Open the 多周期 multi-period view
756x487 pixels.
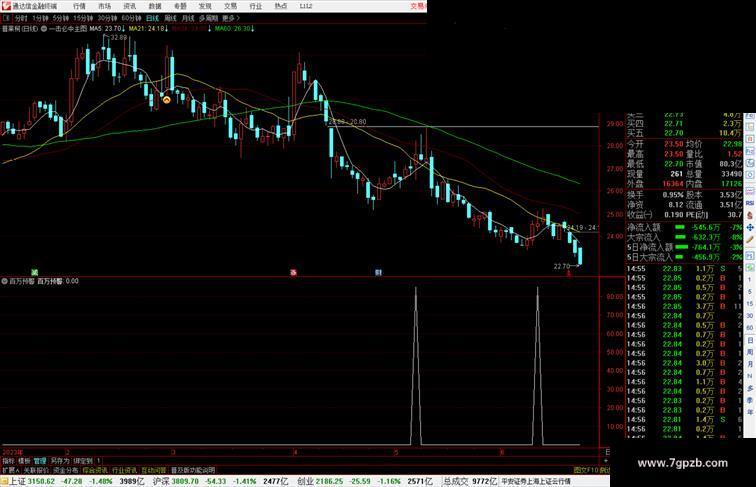[208, 18]
